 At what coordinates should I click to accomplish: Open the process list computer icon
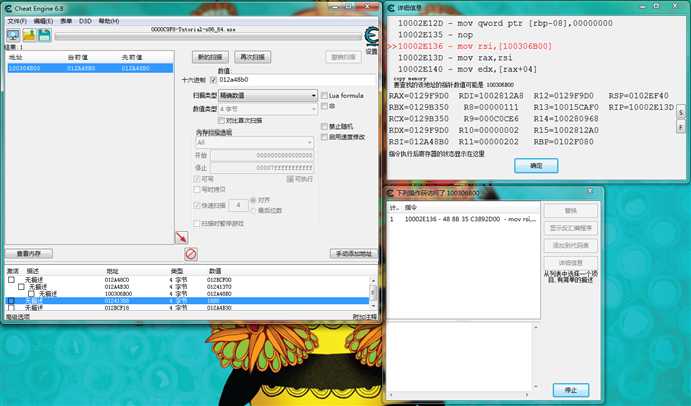13,35
